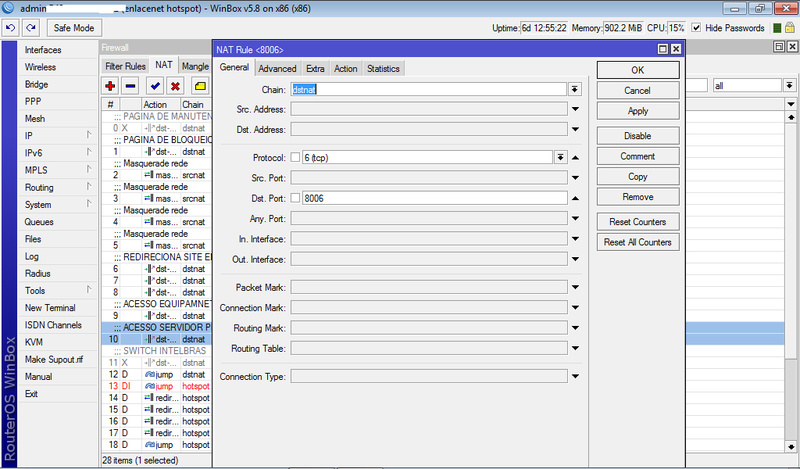Click the Copy button
The width and height of the screenshot is (800, 469).
(638, 177)
